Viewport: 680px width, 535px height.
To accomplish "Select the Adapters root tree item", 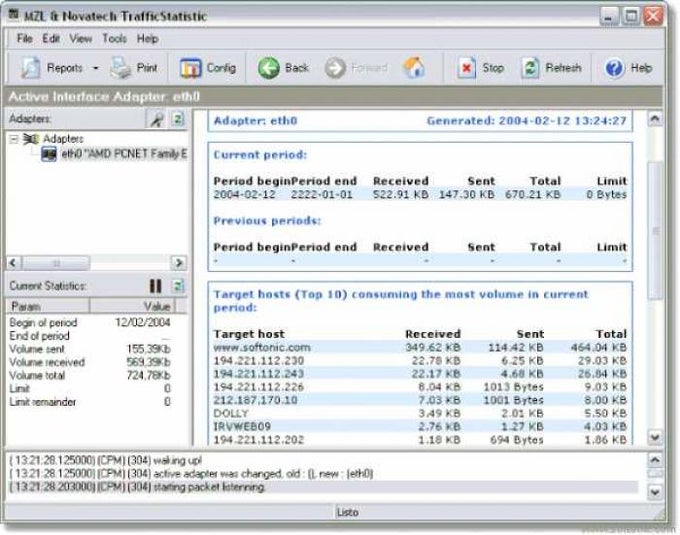I will point(63,139).
